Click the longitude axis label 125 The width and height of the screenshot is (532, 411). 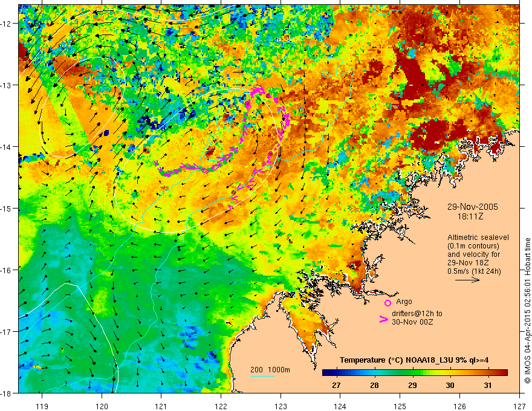point(400,406)
